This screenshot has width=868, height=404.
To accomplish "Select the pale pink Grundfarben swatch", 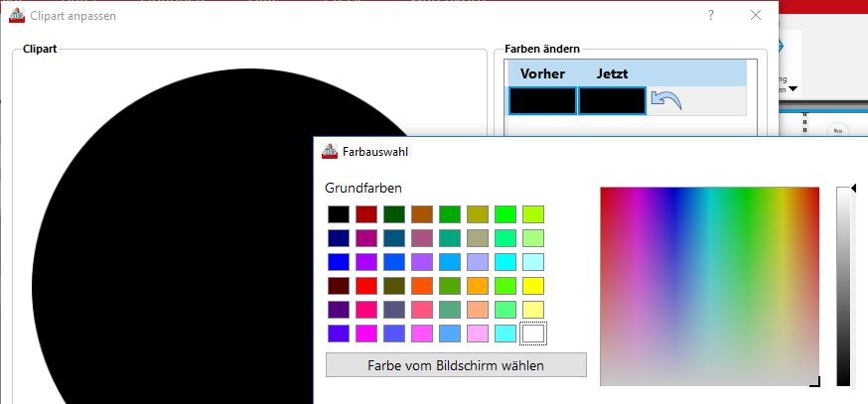I will (x=478, y=334).
